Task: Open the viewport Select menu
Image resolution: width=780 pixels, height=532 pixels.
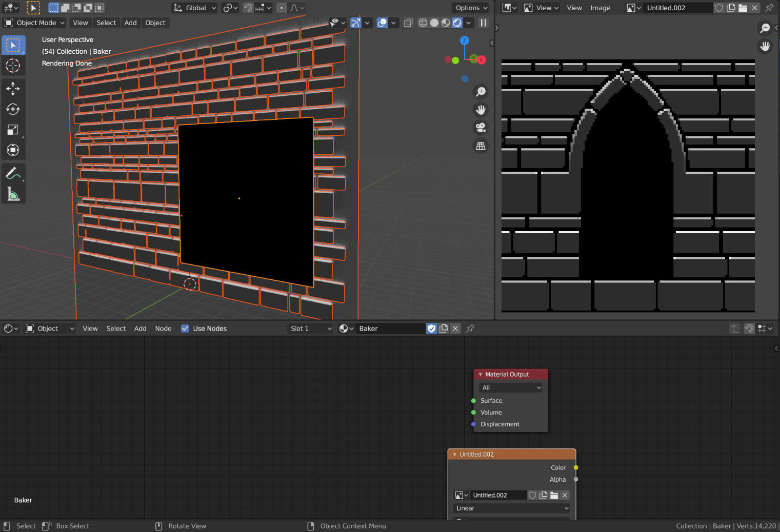Action: [106, 23]
